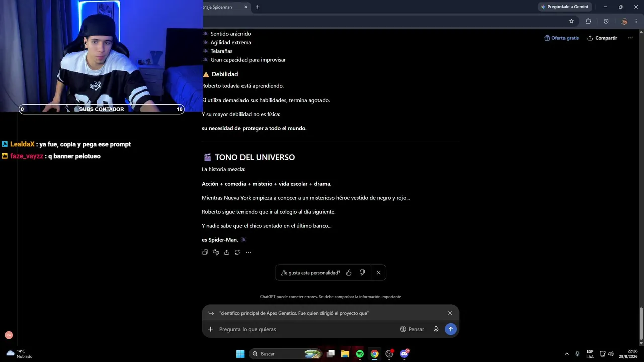Click the ChatGPT disclaimer text

tap(331, 297)
